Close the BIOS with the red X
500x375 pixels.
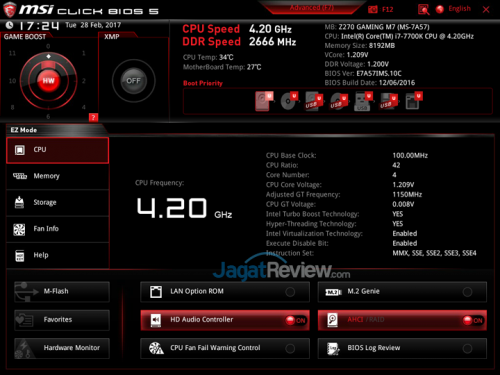tap(486, 10)
